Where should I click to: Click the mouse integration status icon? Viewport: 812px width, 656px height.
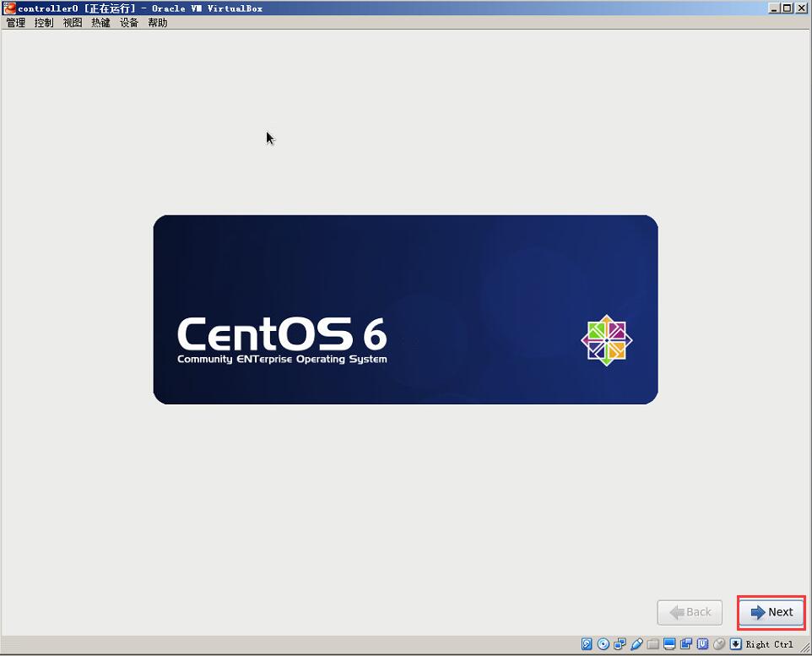coord(719,644)
